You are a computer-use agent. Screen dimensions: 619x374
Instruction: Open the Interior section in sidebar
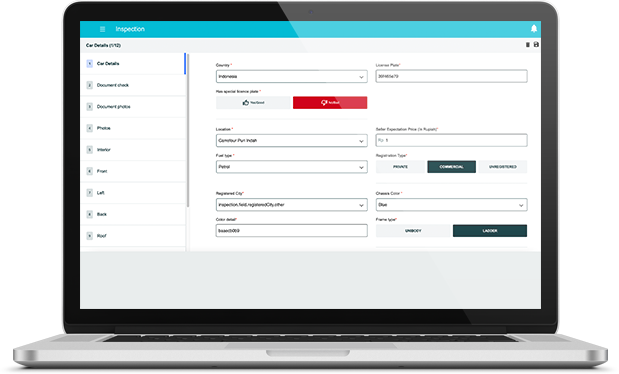point(104,150)
